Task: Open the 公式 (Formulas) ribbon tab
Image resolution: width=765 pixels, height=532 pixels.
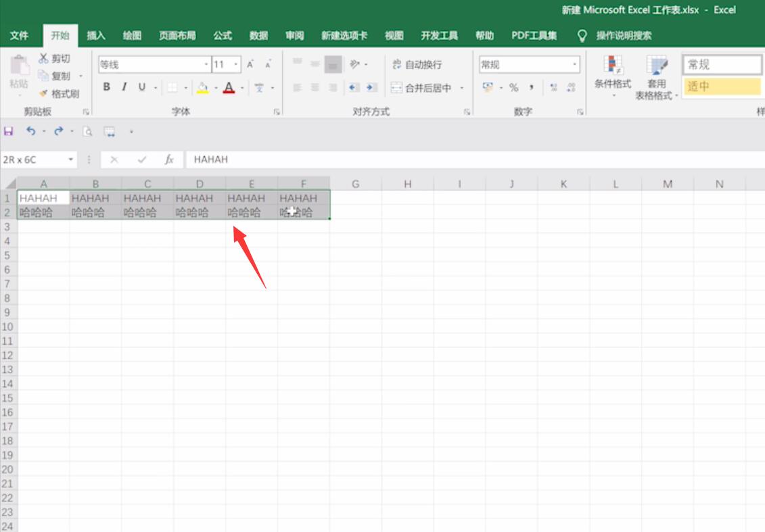Action: pos(223,36)
